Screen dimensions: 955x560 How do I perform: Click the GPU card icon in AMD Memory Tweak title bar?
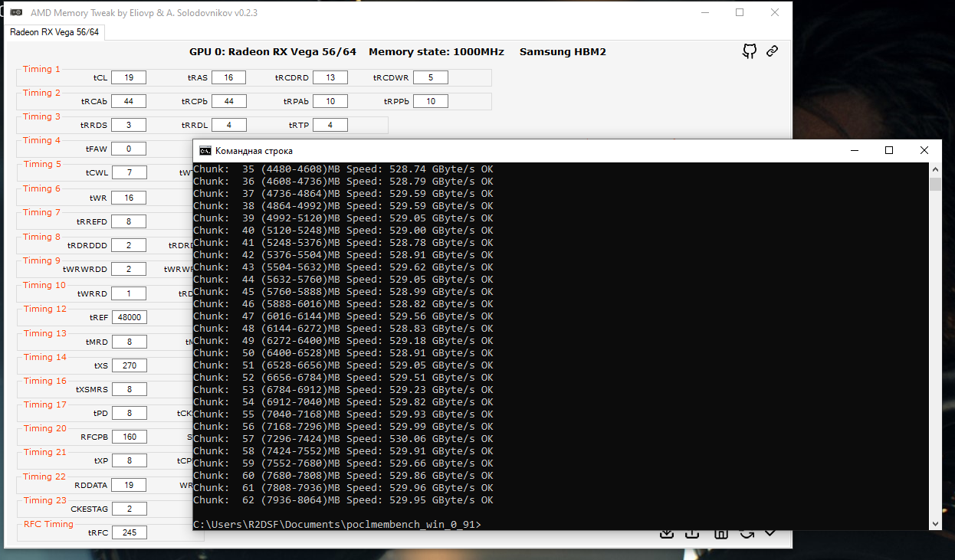pos(16,12)
